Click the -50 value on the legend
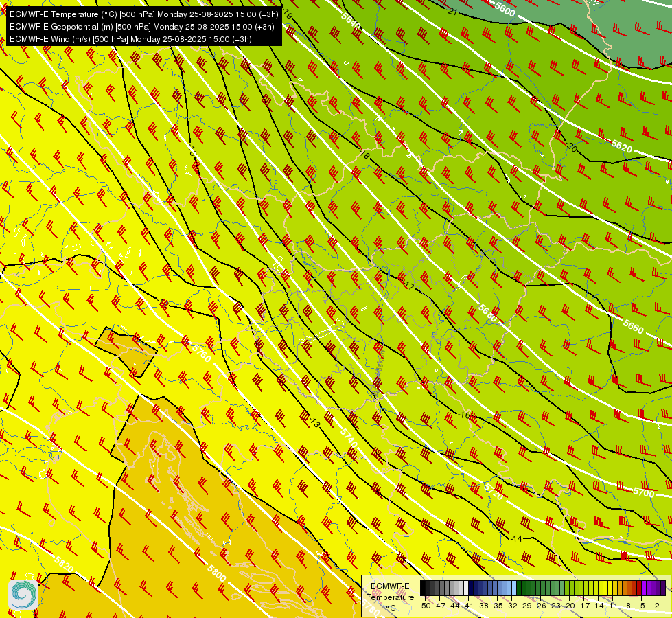Image resolution: width=672 pixels, height=618 pixels. (x=425, y=606)
